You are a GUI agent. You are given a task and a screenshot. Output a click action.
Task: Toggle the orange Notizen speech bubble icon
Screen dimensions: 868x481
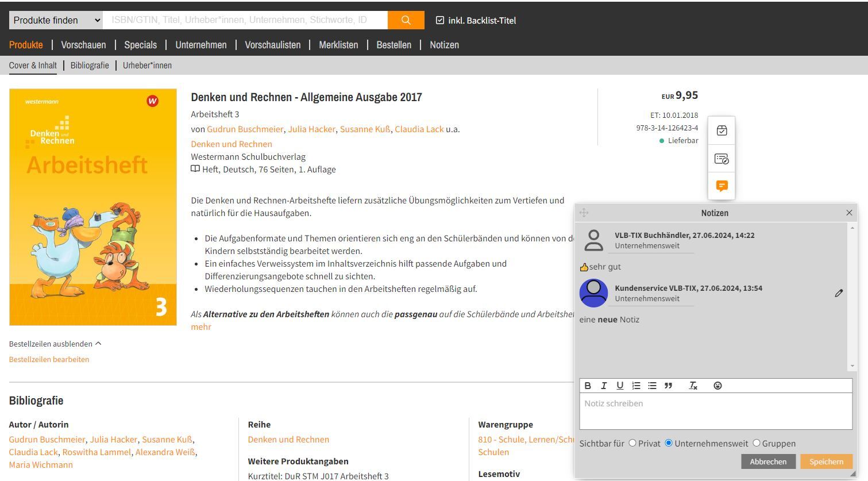pyautogui.click(x=722, y=186)
